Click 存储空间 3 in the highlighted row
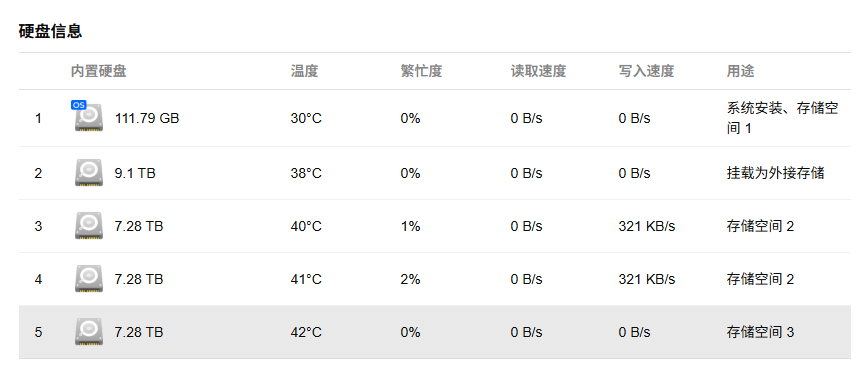864x374 pixels. click(x=760, y=332)
